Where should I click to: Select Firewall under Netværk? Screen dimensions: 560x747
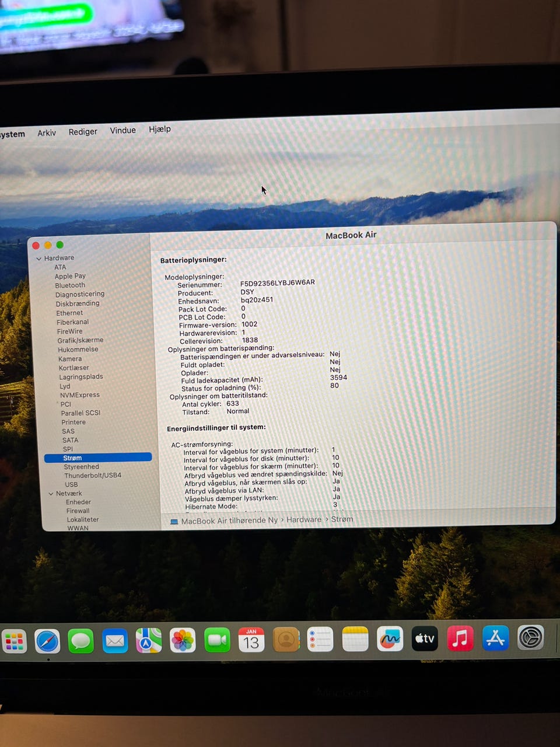pyautogui.click(x=78, y=511)
